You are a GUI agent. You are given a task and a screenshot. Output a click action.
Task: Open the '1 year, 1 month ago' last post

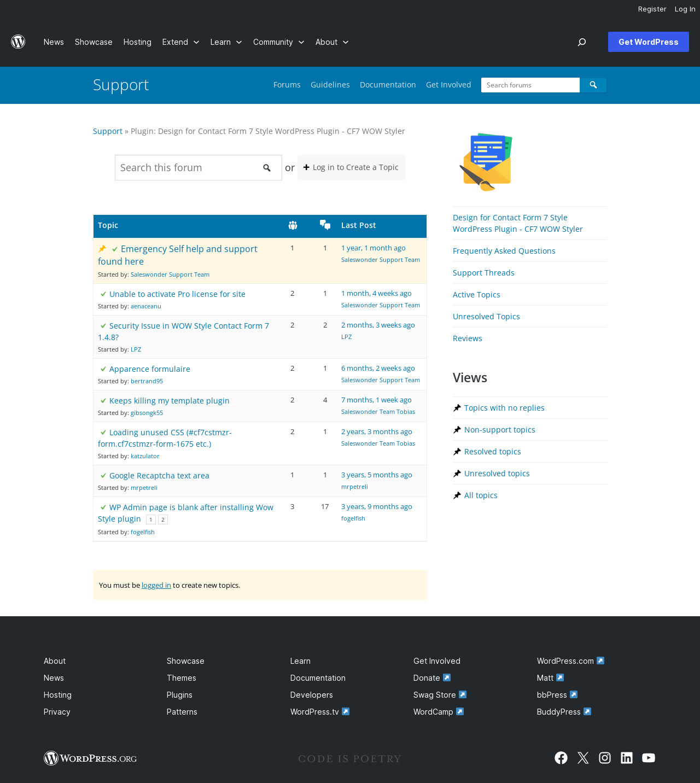(x=374, y=248)
